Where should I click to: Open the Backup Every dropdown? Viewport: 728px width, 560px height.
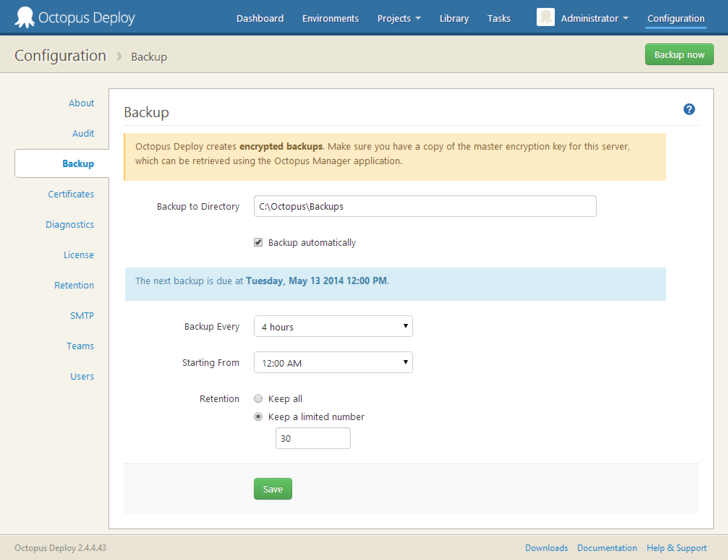point(333,326)
